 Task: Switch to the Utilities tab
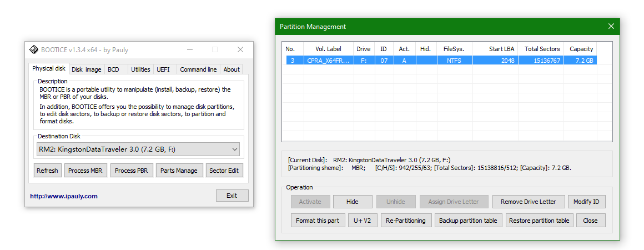pos(140,69)
